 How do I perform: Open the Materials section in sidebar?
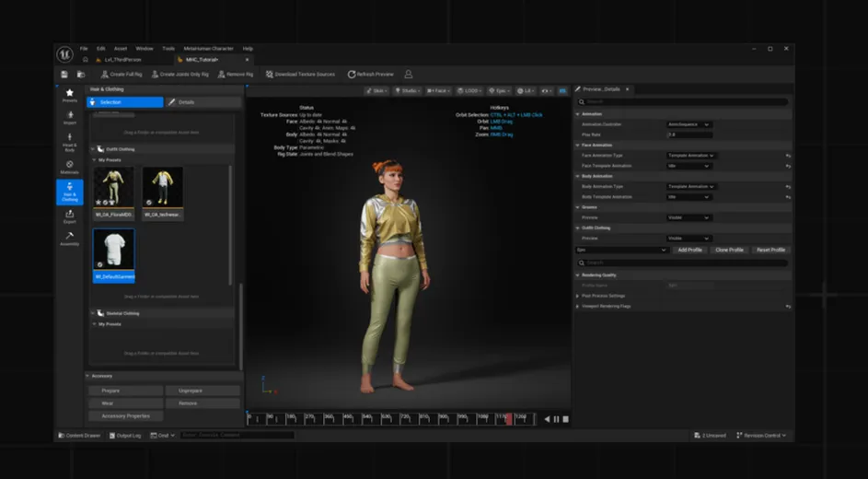click(70, 168)
